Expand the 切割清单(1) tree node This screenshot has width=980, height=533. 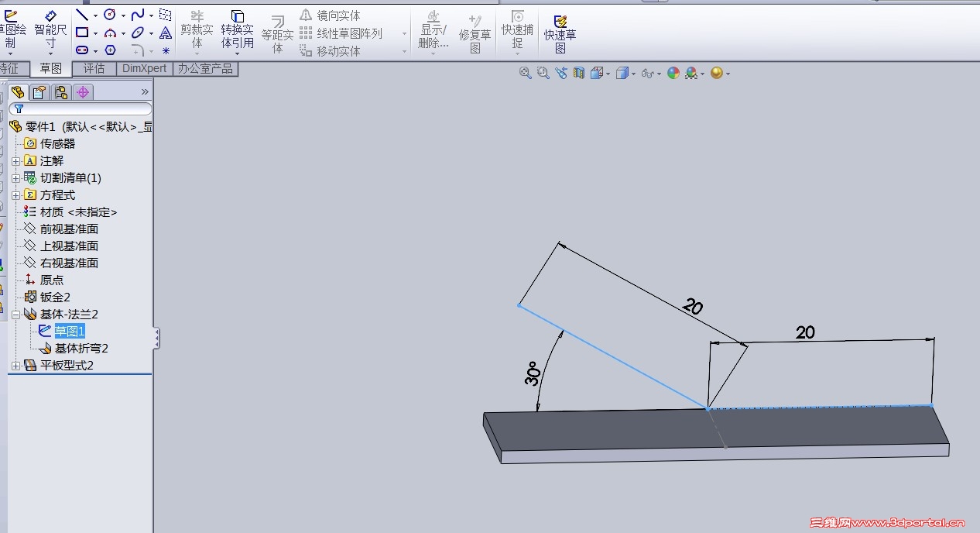(16, 178)
